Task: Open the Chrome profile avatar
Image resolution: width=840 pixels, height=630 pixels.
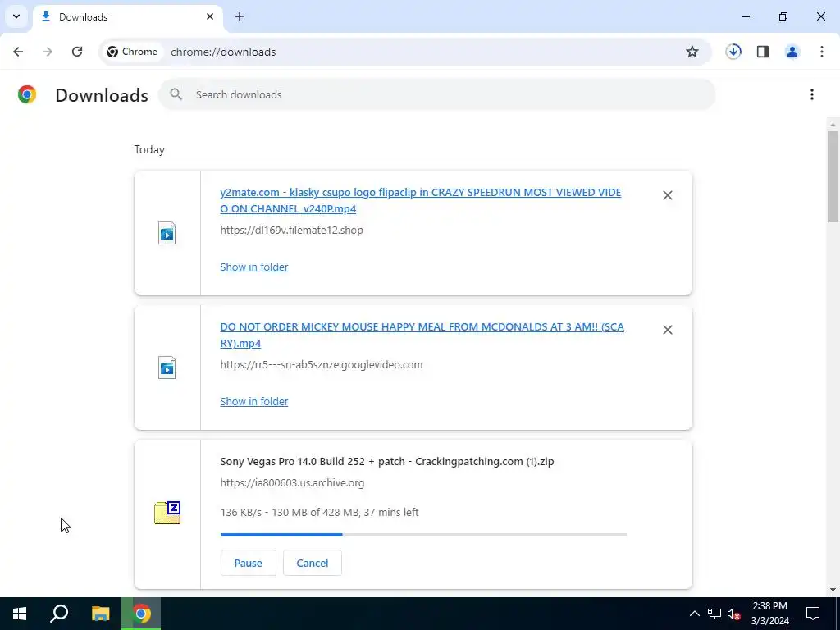Action: (792, 52)
